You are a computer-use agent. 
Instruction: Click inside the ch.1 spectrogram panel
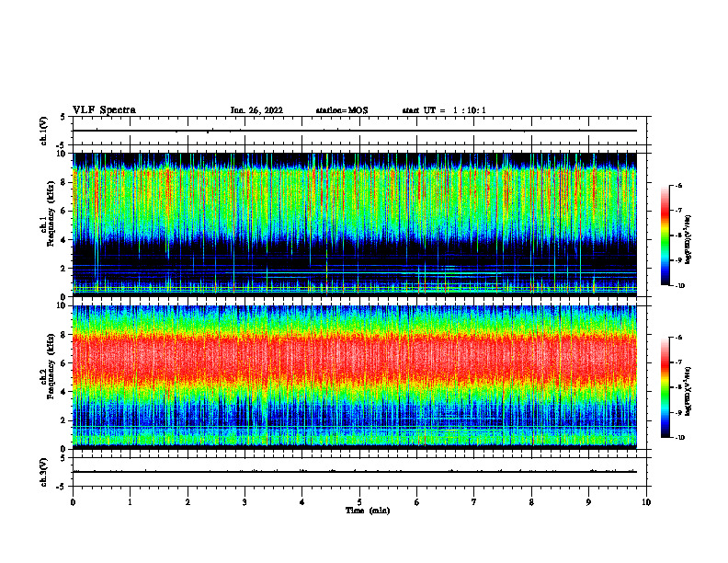pyautogui.click(x=355, y=224)
